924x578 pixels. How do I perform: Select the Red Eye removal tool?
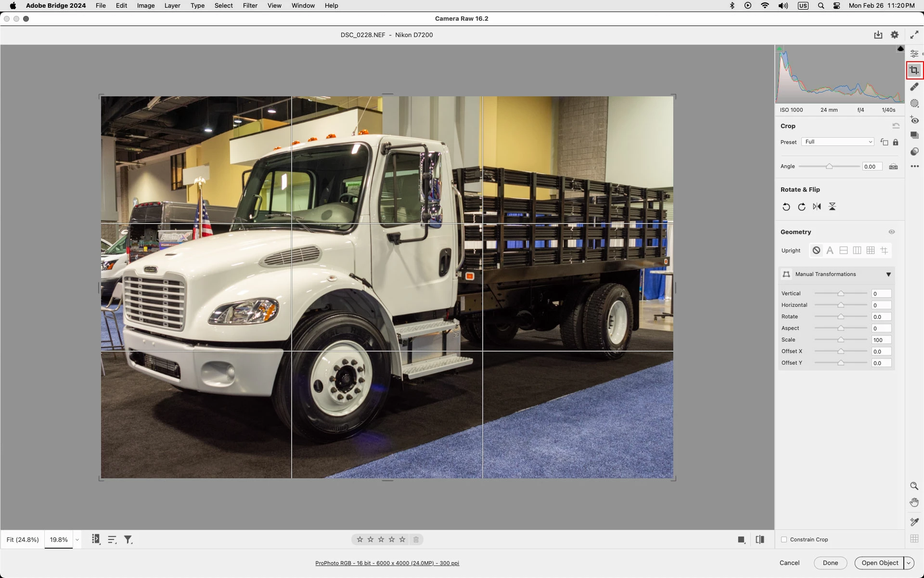coord(914,119)
